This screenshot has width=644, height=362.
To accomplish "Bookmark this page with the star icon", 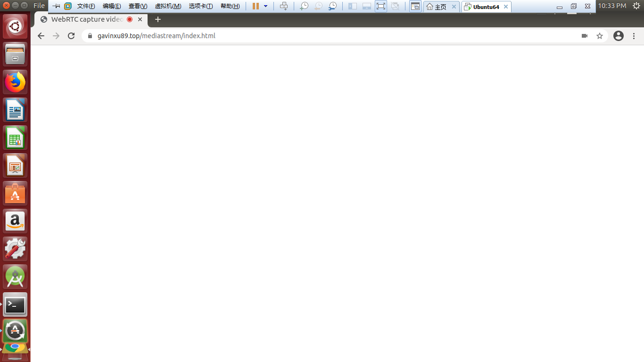I will click(600, 36).
